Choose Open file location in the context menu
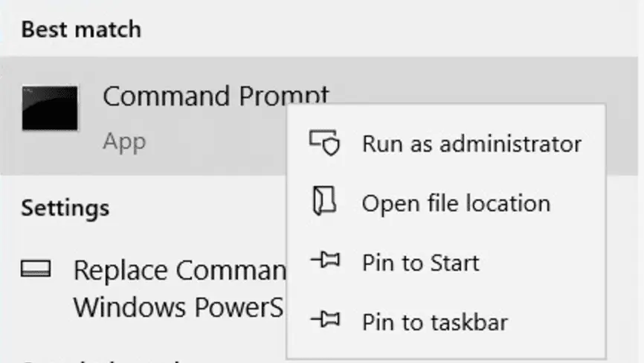The image size is (644, 363). pos(456,203)
